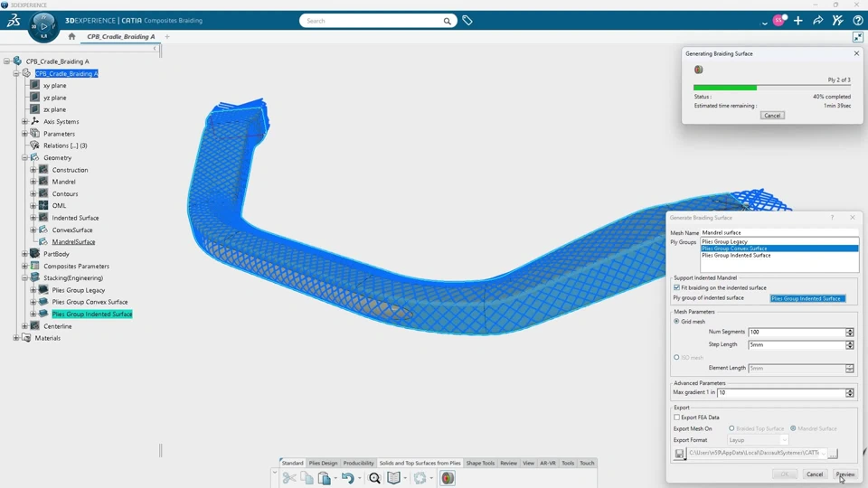Viewport: 868px width, 488px height.
Task: Click the save disk icon in Export section
Action: [x=680, y=454]
